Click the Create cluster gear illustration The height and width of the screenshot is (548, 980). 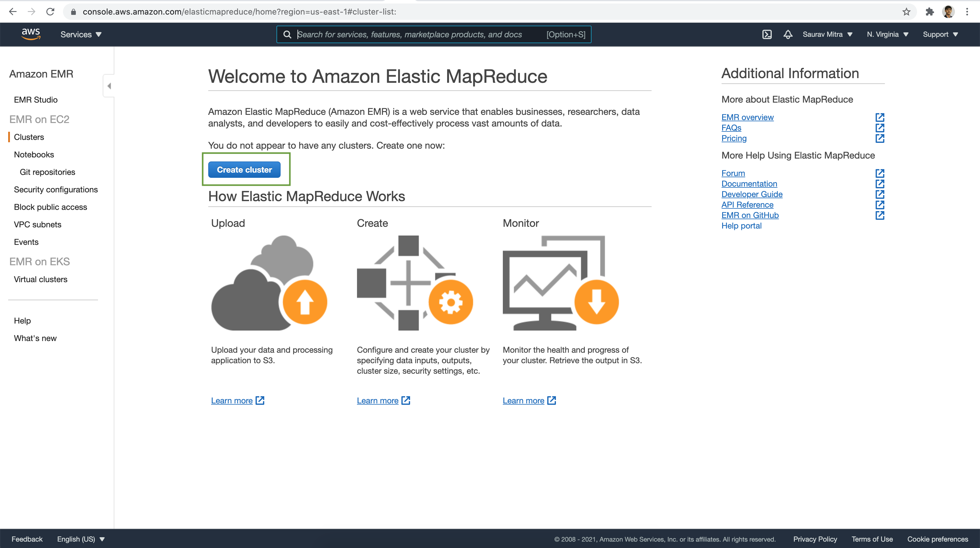tap(415, 283)
